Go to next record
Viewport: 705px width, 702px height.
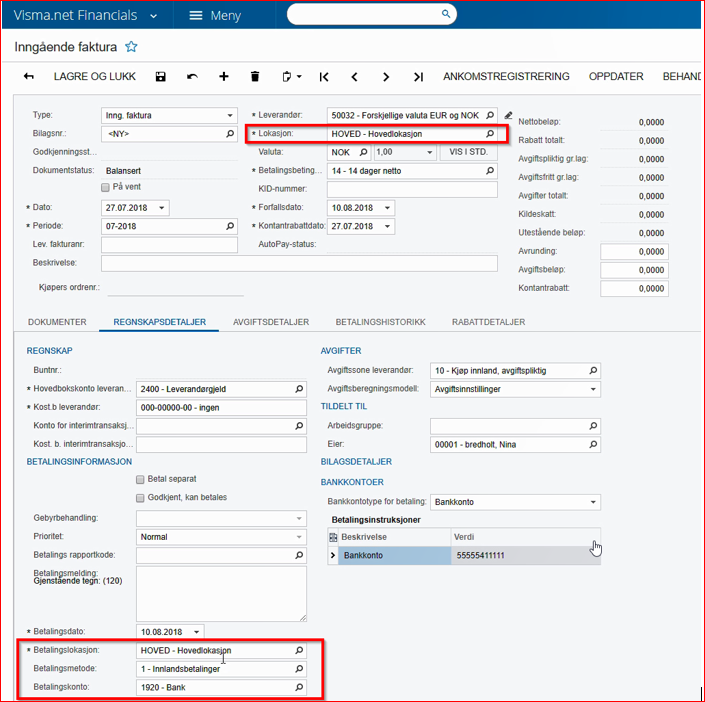[386, 77]
